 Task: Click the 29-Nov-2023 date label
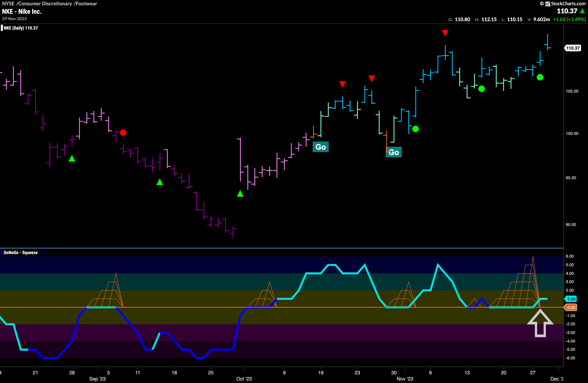(14, 19)
